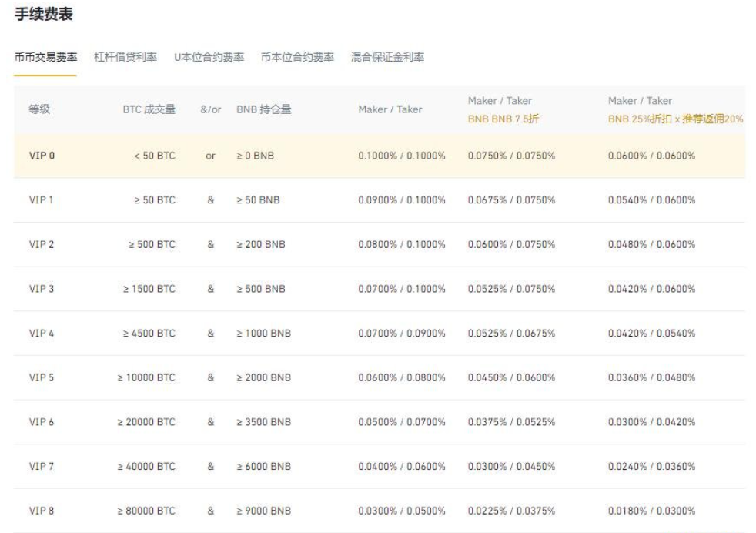Click the 0.0180% / 0.0300% fee cell

651,511
